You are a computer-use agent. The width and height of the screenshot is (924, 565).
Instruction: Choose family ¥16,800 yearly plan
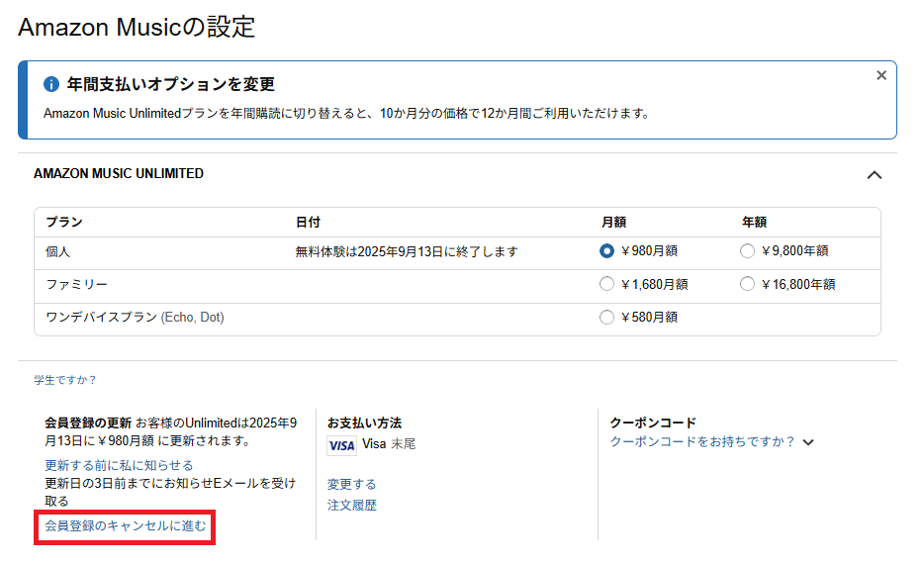pyautogui.click(x=747, y=284)
